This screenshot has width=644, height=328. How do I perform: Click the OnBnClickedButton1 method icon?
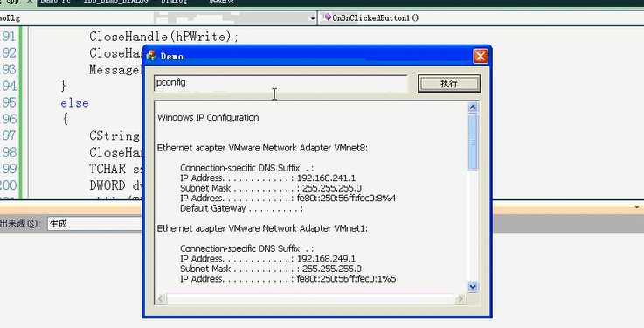[327, 17]
